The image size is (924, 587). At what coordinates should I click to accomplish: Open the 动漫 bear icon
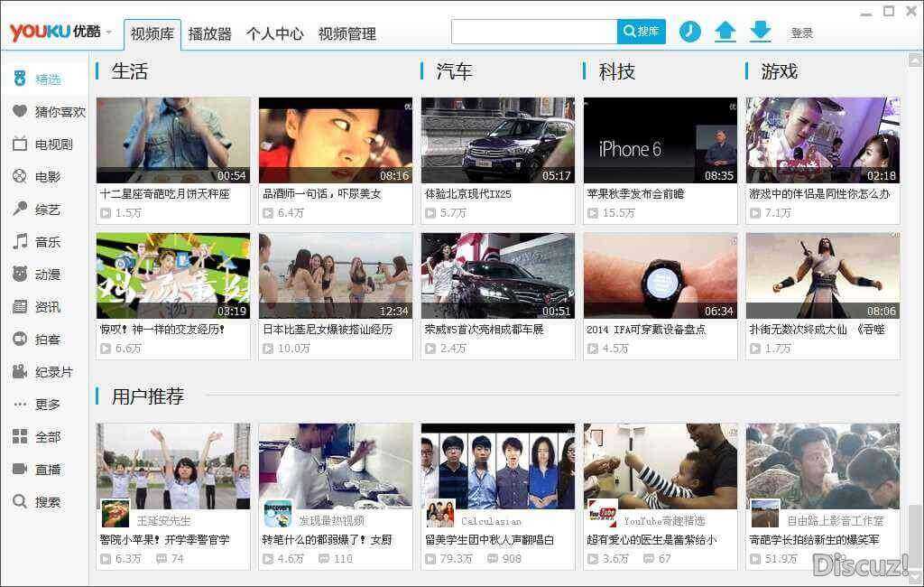[x=20, y=273]
